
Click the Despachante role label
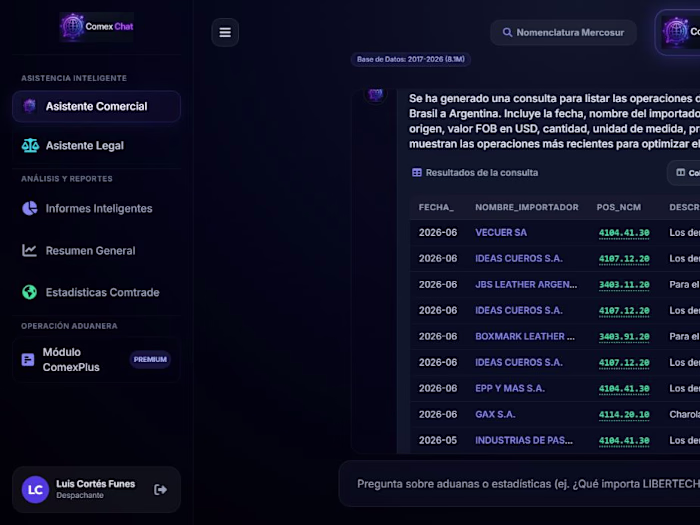click(80, 496)
